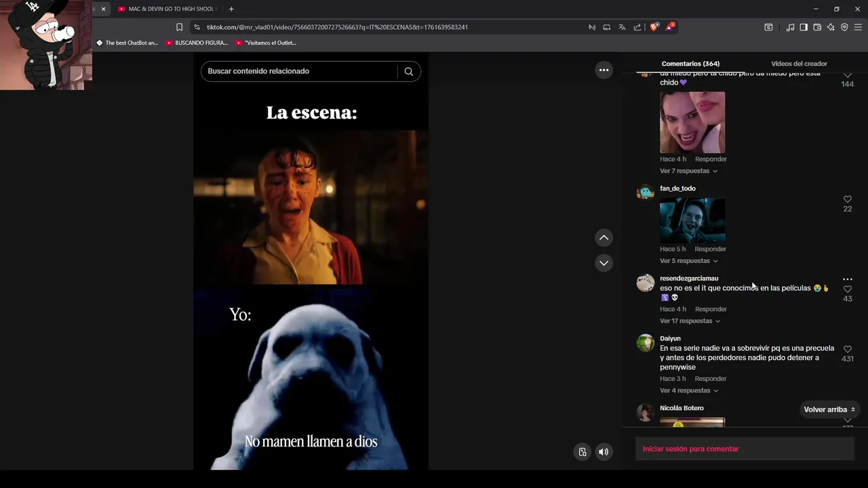Expand 'Ver 4 respuestas' replies
868x488 pixels.
(689, 390)
